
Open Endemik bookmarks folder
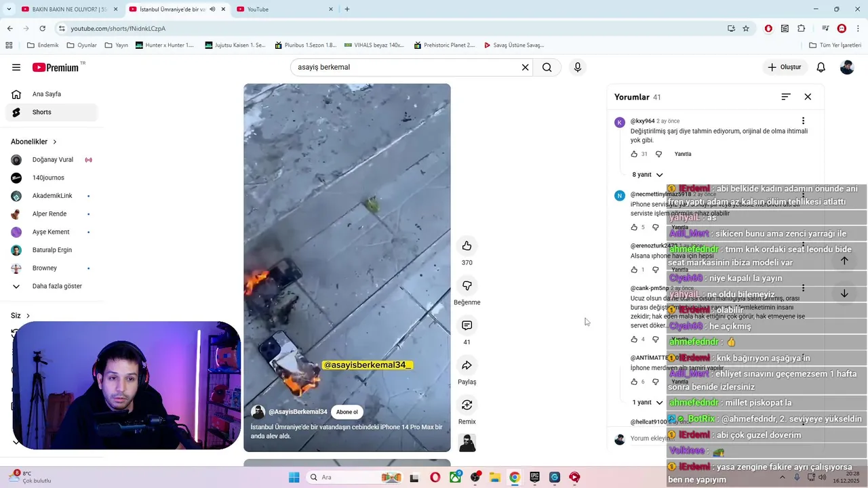click(43, 45)
